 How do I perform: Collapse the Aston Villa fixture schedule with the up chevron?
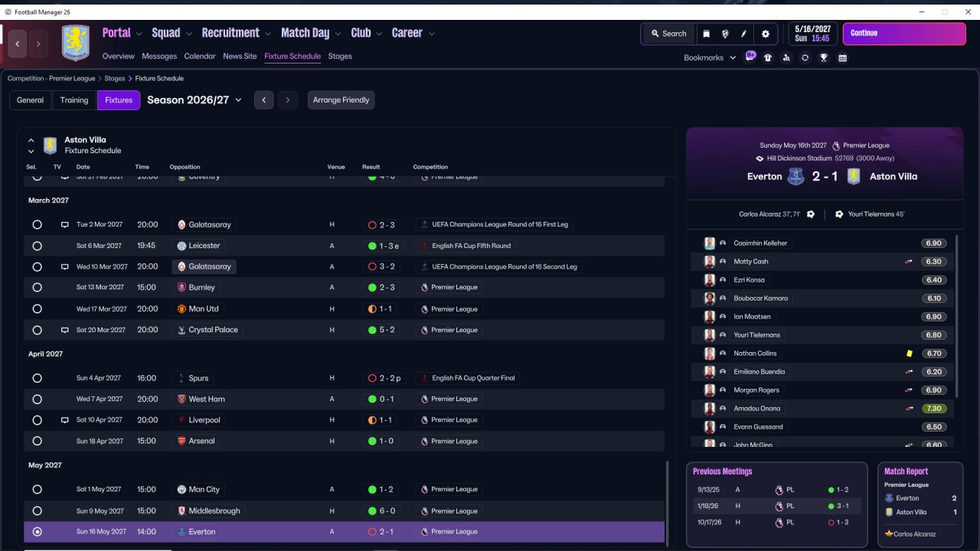point(31,141)
